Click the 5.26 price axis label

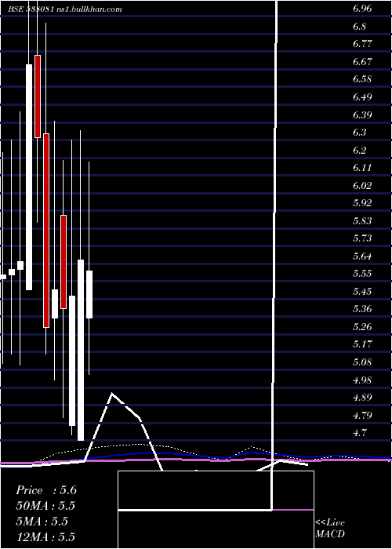362,327
